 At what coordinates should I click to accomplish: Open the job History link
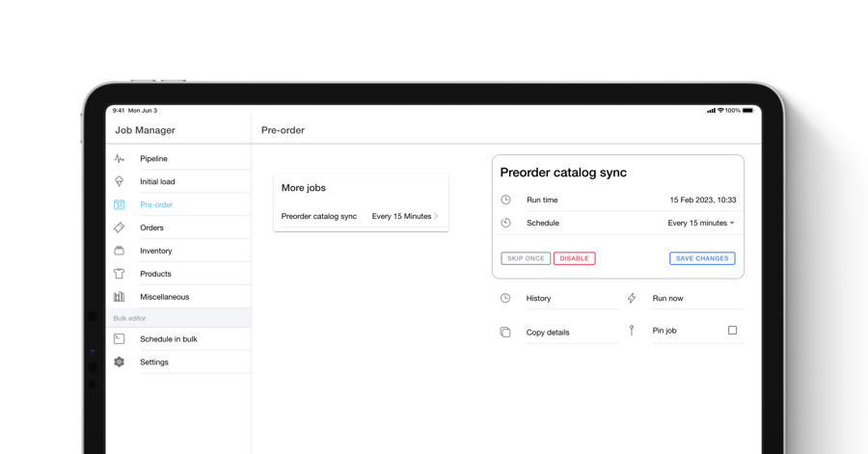click(538, 299)
